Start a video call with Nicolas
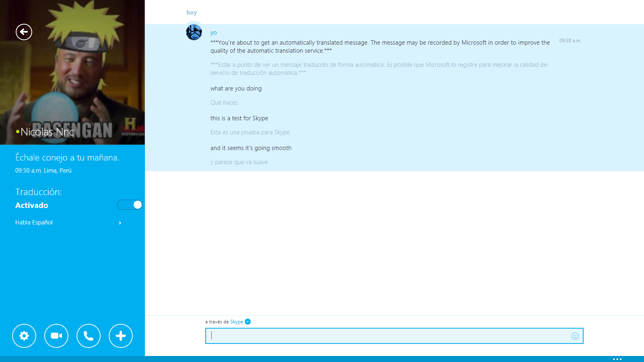644x362 pixels. [56, 336]
